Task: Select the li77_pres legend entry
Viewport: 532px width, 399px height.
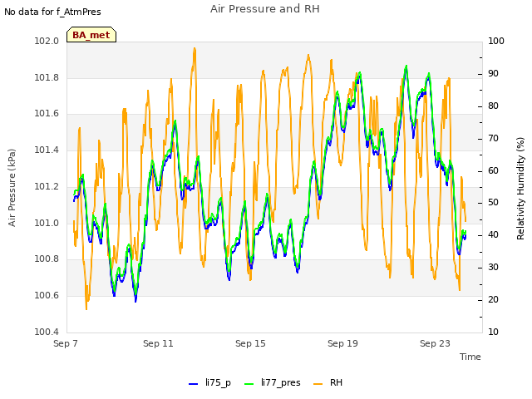Action: (273, 382)
